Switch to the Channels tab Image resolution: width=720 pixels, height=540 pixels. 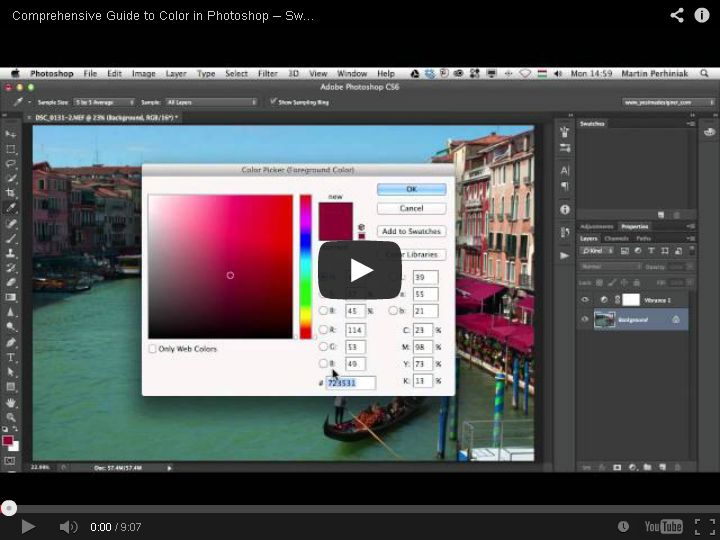(x=616, y=238)
